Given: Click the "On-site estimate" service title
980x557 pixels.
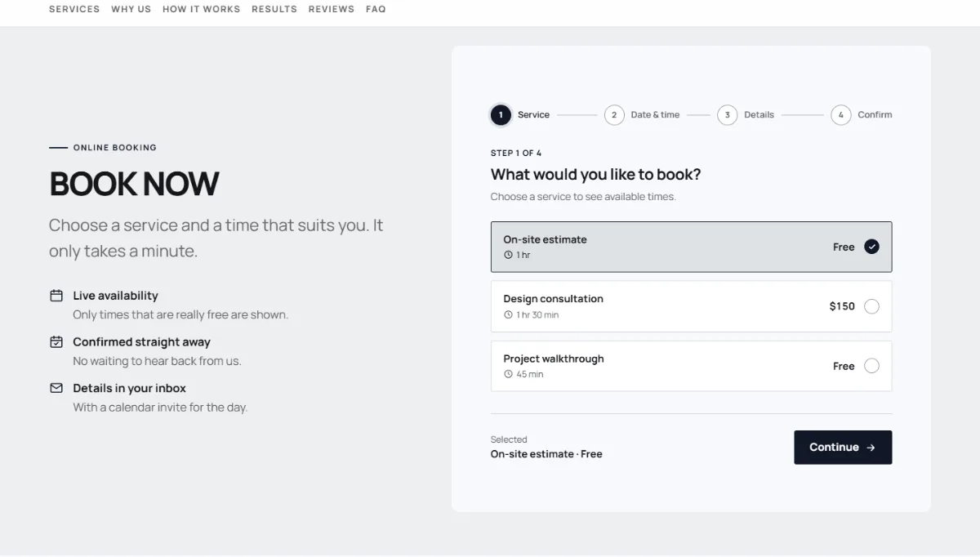Looking at the screenshot, I should (x=545, y=239).
